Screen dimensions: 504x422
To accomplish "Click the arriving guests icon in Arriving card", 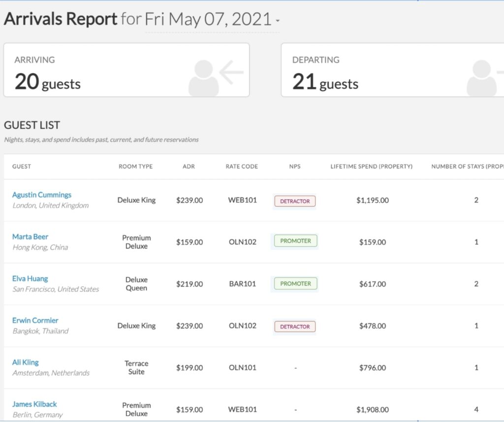I will click(x=216, y=77).
